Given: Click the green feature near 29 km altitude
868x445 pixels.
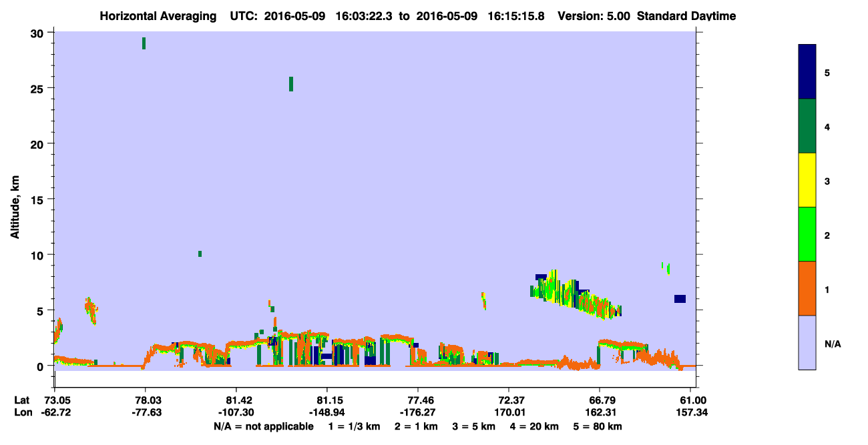Looking at the screenshot, I should [x=144, y=43].
